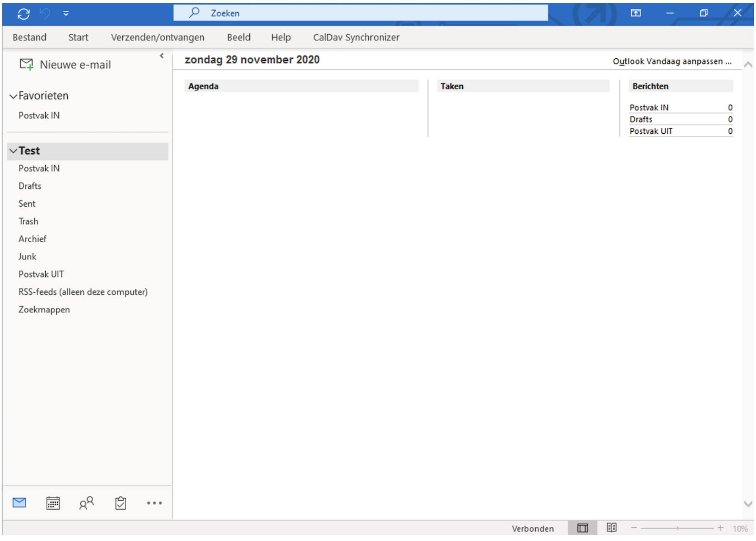
Task: Select the Mail view icon
Action: point(19,503)
